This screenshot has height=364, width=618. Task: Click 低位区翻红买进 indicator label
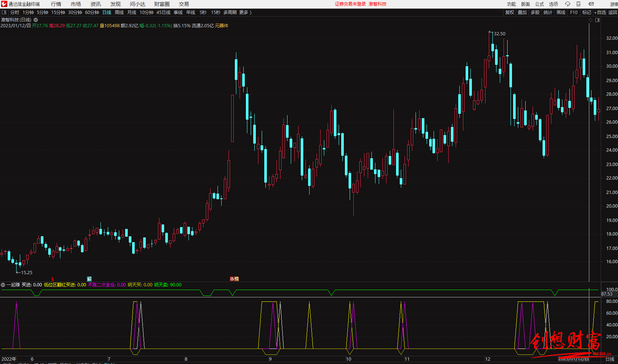coord(60,285)
